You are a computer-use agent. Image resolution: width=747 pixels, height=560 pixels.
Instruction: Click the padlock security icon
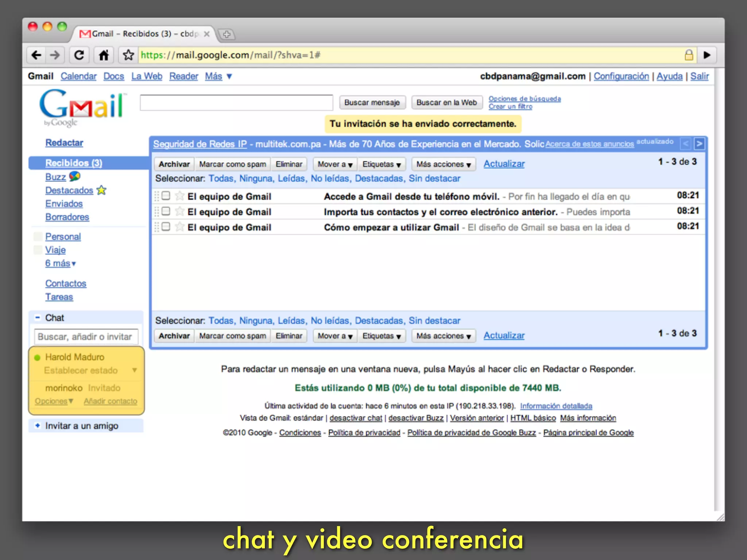point(689,55)
